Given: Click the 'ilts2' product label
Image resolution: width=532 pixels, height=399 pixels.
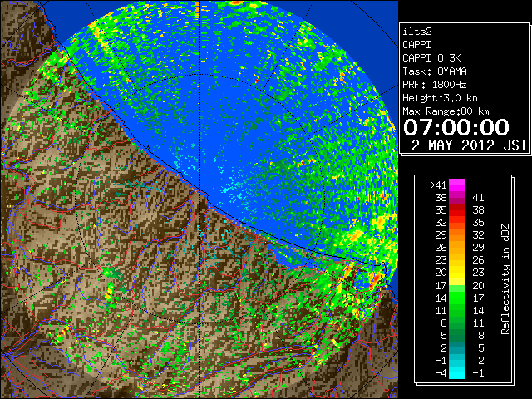Looking at the screenshot, I should [417, 32].
